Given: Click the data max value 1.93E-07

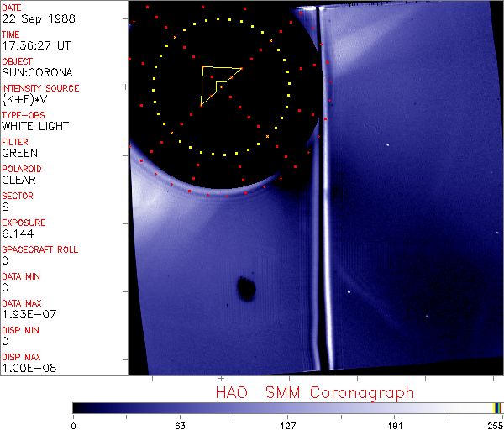Looking at the screenshot, I should coord(25,314).
